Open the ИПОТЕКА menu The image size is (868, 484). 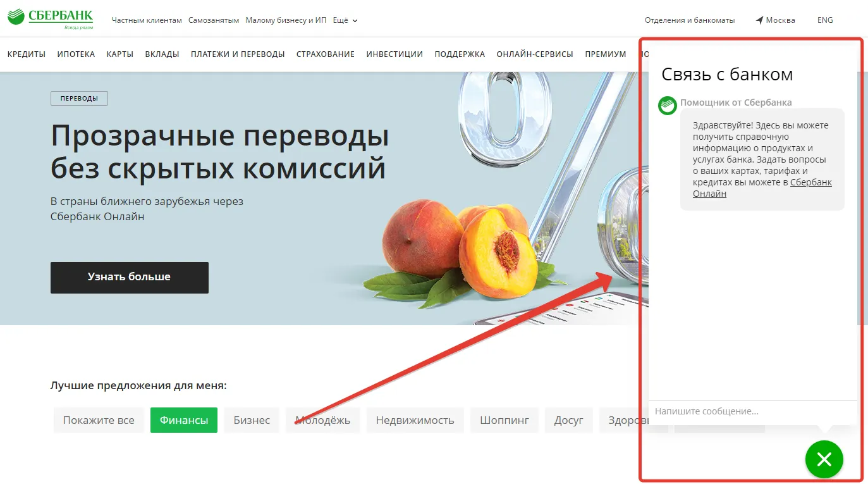coord(76,54)
